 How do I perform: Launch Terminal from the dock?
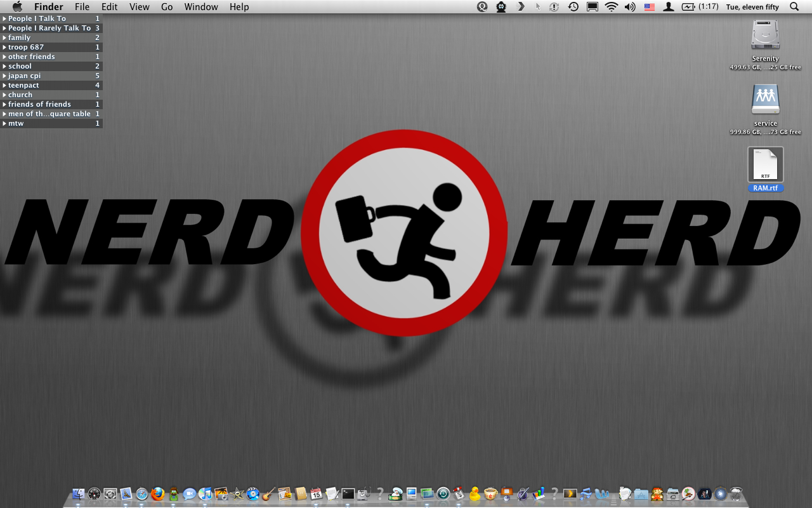coord(348,493)
